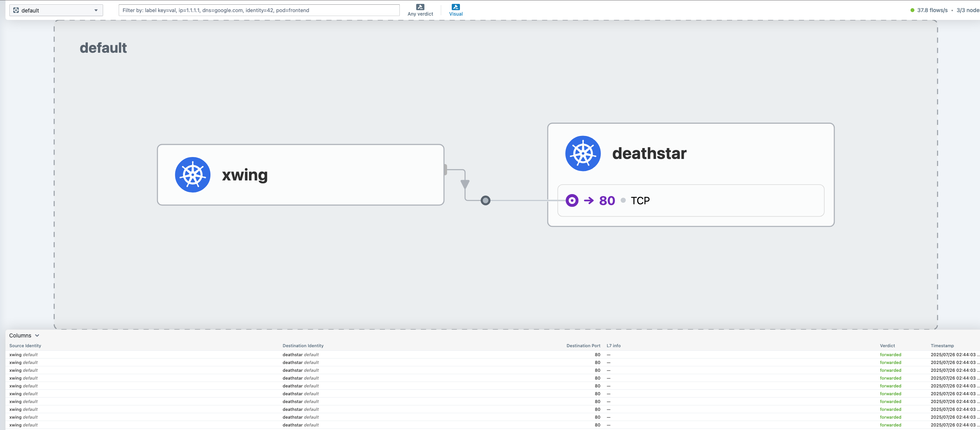Click the Source Identity column header
The width and height of the screenshot is (980, 430).
tap(25, 346)
